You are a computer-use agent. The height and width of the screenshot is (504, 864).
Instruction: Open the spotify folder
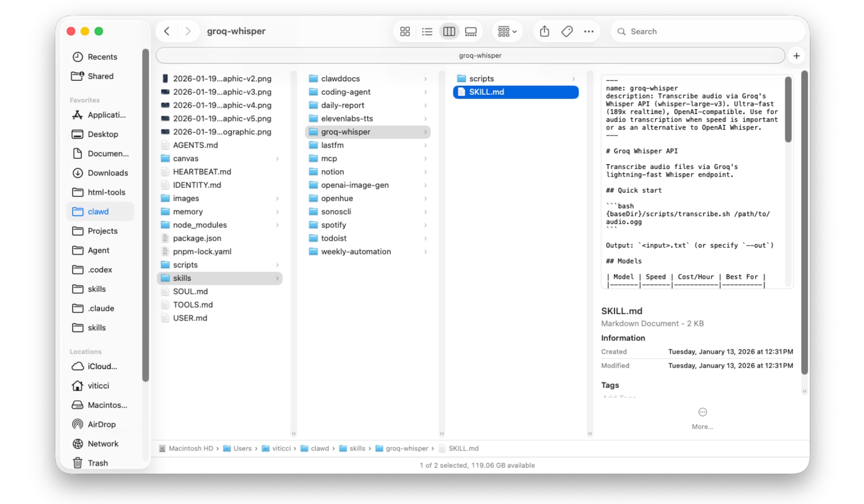click(x=368, y=225)
